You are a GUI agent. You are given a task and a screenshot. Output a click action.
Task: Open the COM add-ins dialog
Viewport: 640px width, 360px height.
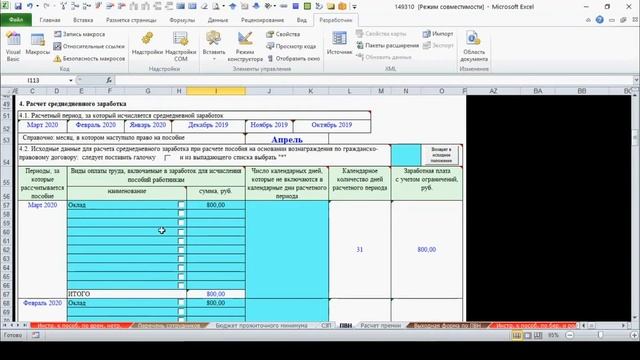(x=181, y=46)
